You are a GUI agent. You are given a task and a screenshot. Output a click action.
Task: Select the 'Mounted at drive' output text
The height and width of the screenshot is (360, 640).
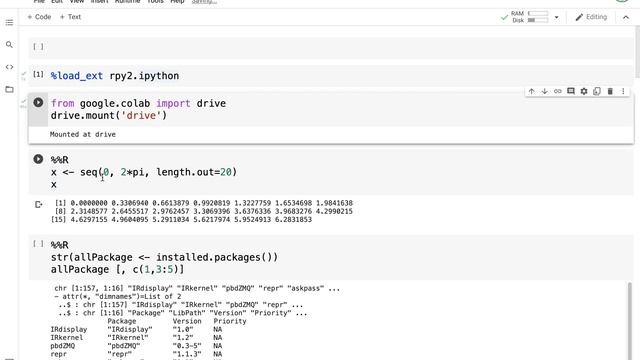point(83,134)
